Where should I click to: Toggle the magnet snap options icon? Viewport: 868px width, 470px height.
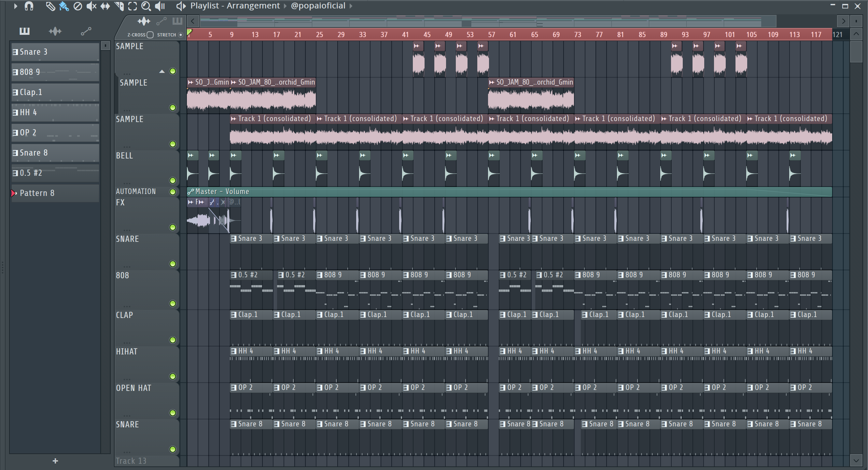click(29, 6)
